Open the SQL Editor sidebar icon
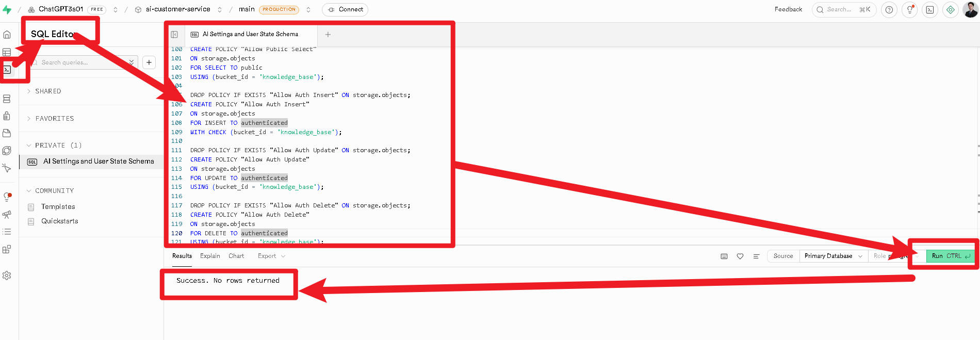The image size is (980, 340). (7, 69)
